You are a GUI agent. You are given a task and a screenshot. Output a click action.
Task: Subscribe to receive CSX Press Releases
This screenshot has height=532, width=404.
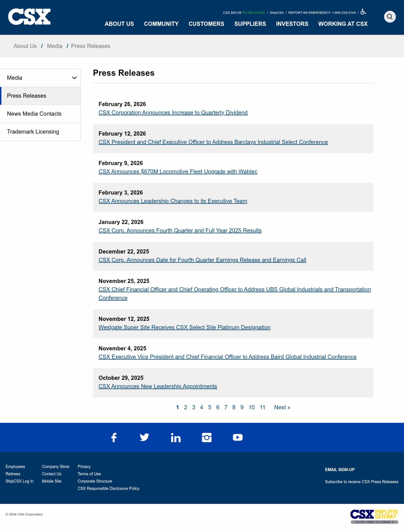click(x=362, y=482)
